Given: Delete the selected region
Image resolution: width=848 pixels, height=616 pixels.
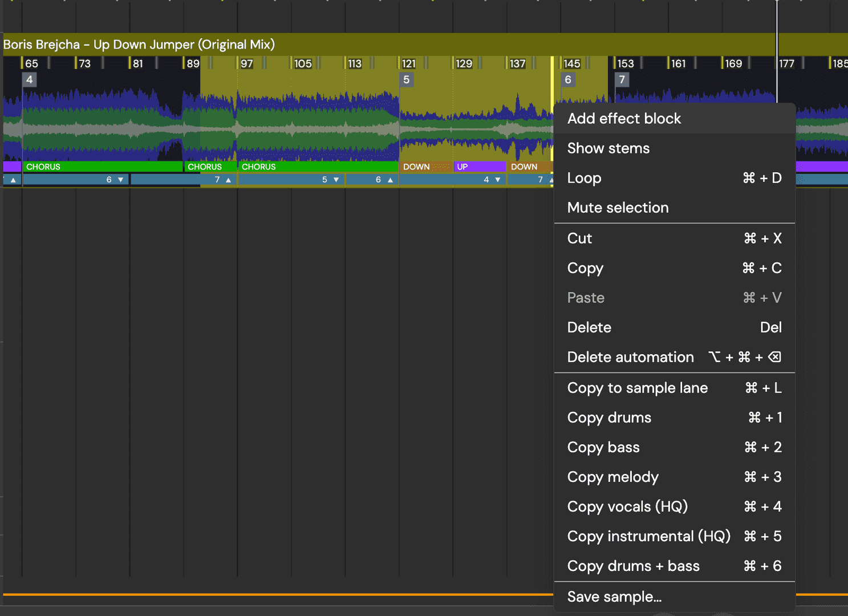Looking at the screenshot, I should click(674, 327).
